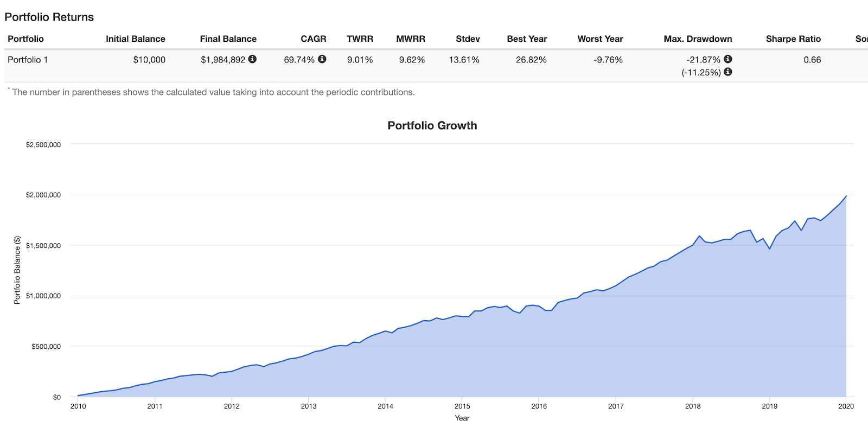This screenshot has width=868, height=427.
Task: Click the Portfolio column header
Action: tap(25, 39)
